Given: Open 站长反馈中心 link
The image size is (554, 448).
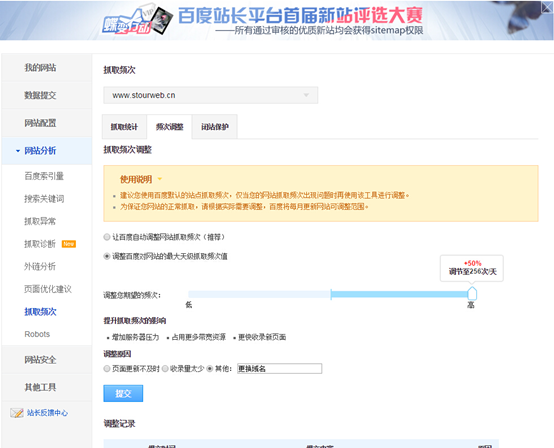Looking at the screenshot, I should tap(47, 413).
